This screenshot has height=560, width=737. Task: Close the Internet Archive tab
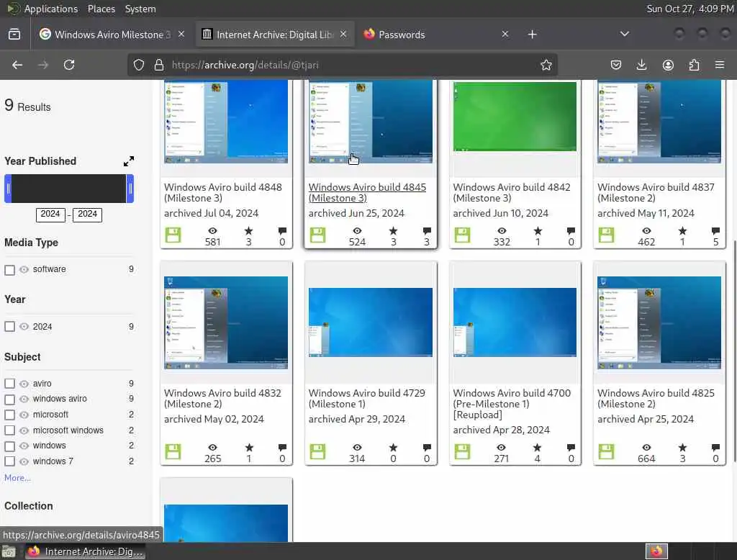pyautogui.click(x=343, y=35)
